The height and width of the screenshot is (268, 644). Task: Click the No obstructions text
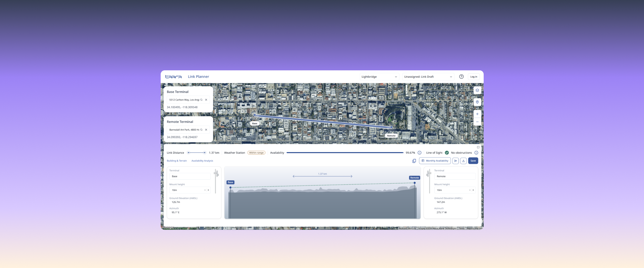pos(461,153)
